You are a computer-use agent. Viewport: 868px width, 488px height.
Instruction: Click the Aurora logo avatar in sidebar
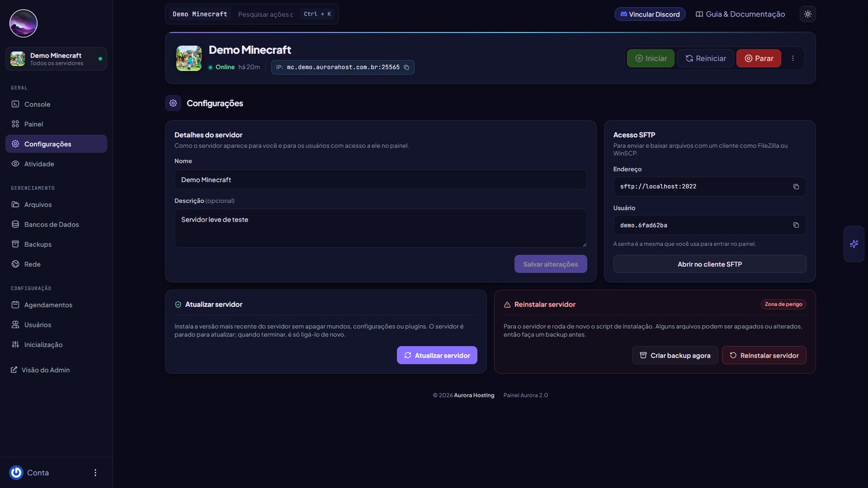[23, 23]
